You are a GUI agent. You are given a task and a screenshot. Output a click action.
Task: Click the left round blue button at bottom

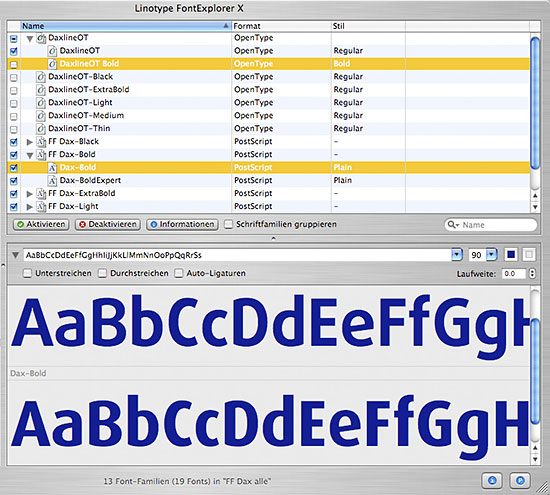(x=492, y=480)
